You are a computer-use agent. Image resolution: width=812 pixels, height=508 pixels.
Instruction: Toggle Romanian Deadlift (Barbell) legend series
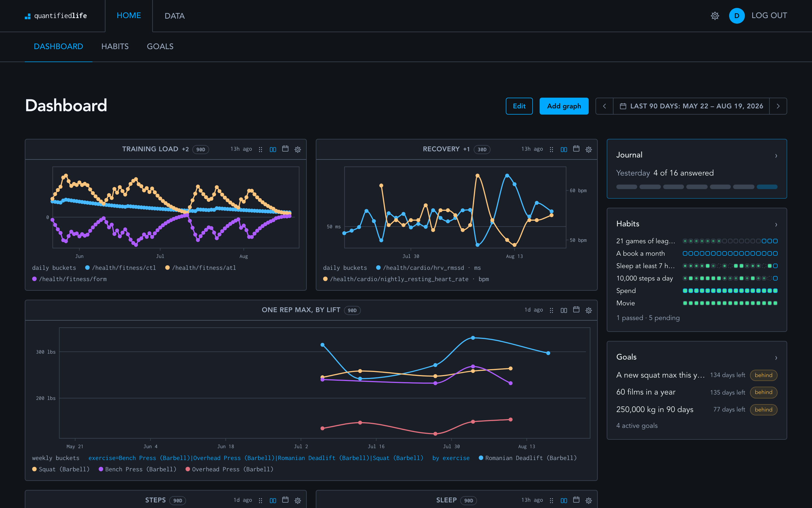528,458
